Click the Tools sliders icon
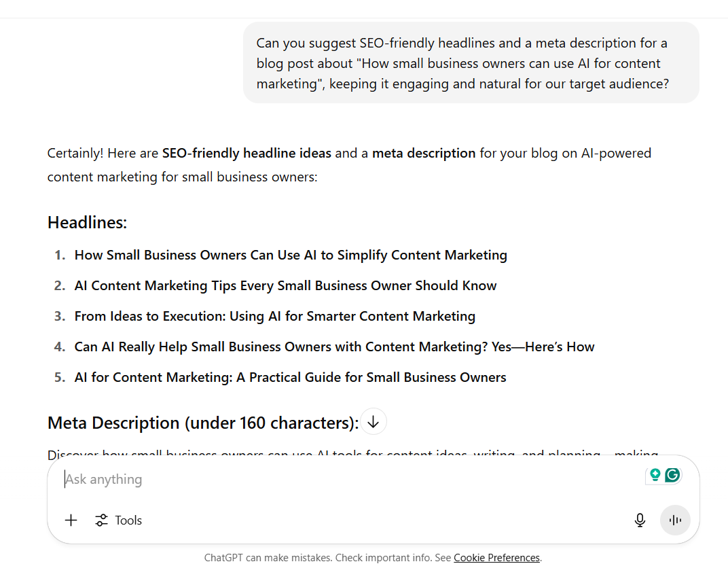 pos(101,520)
